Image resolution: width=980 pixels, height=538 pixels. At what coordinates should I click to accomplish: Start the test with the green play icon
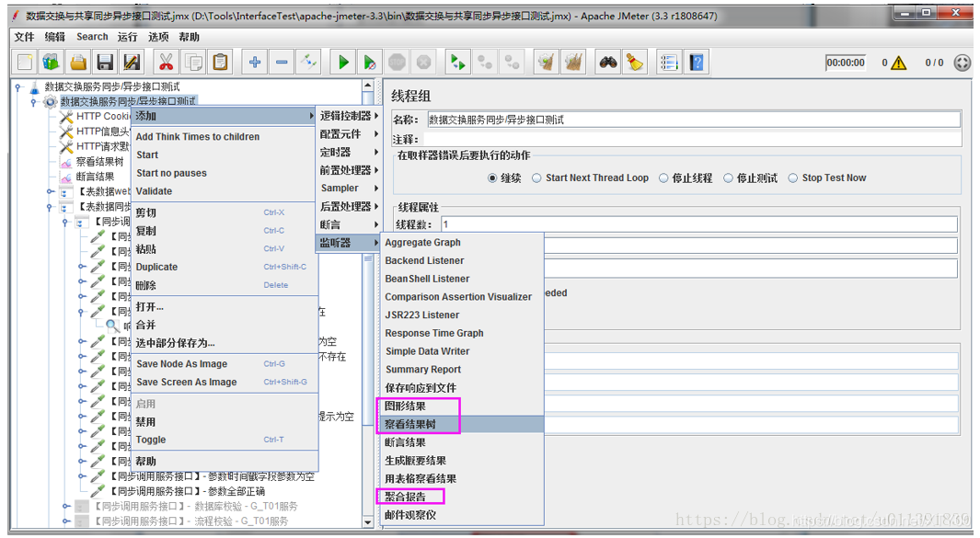(343, 62)
